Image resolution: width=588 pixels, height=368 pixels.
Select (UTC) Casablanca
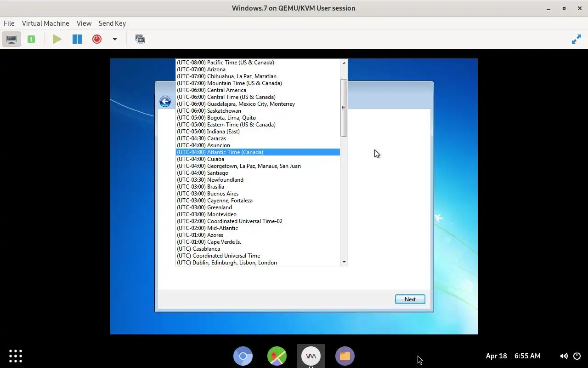click(x=258, y=248)
